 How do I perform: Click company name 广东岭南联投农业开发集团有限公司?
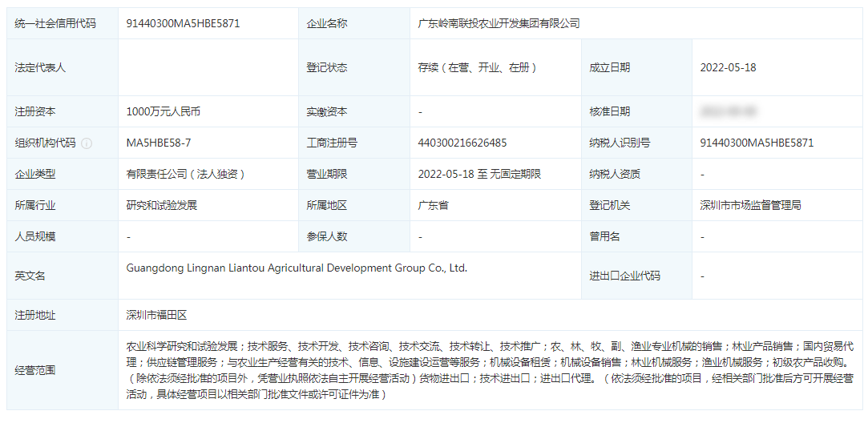pos(499,23)
